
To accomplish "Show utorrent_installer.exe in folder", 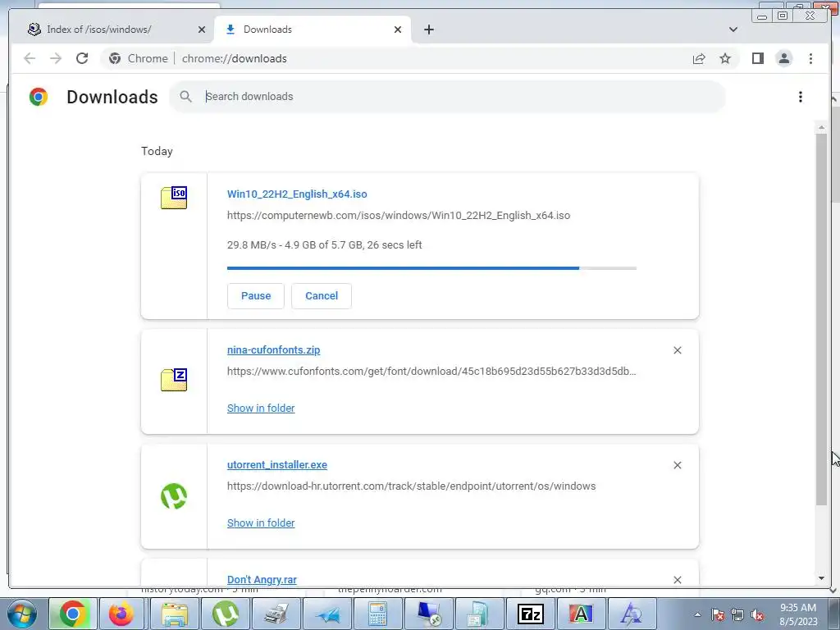I will click(261, 523).
